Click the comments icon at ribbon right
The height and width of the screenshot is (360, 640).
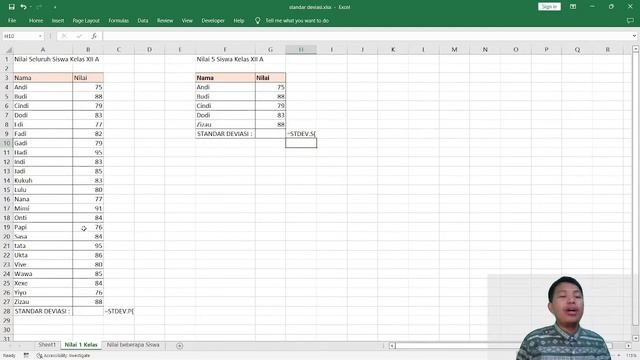(x=630, y=20)
